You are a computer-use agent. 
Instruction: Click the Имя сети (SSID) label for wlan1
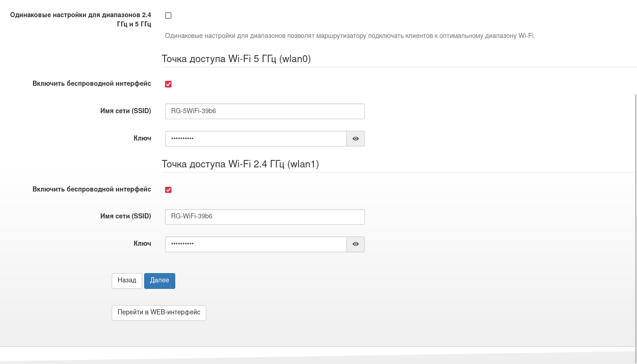click(126, 217)
